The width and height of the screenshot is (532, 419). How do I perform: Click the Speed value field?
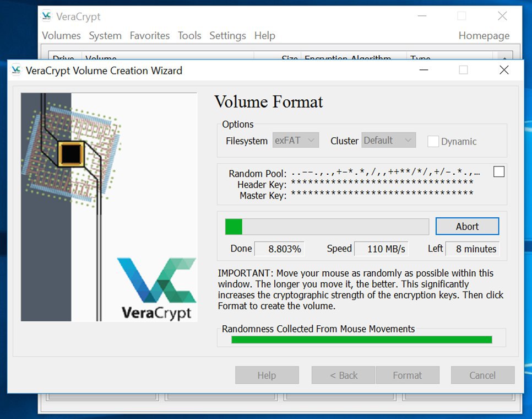point(386,249)
